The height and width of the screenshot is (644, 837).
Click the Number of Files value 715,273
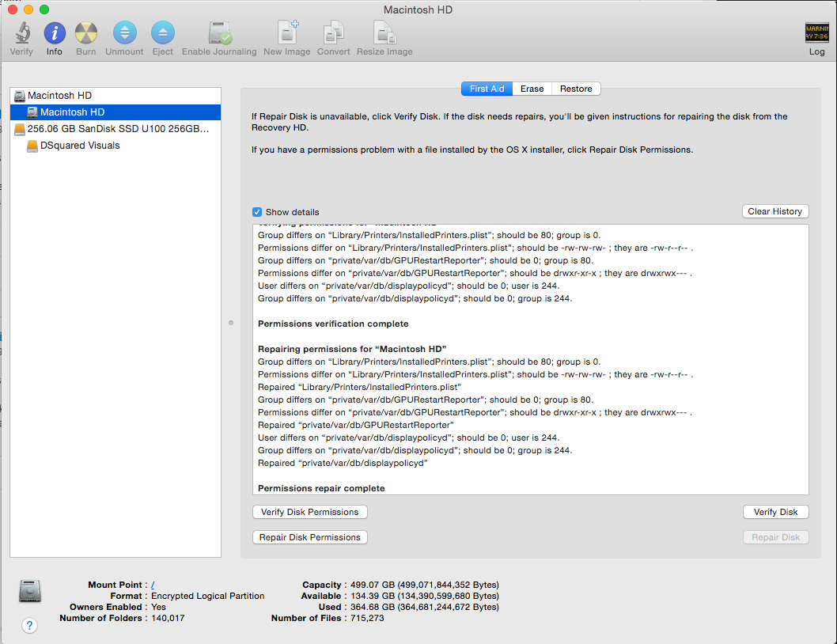[367, 618]
